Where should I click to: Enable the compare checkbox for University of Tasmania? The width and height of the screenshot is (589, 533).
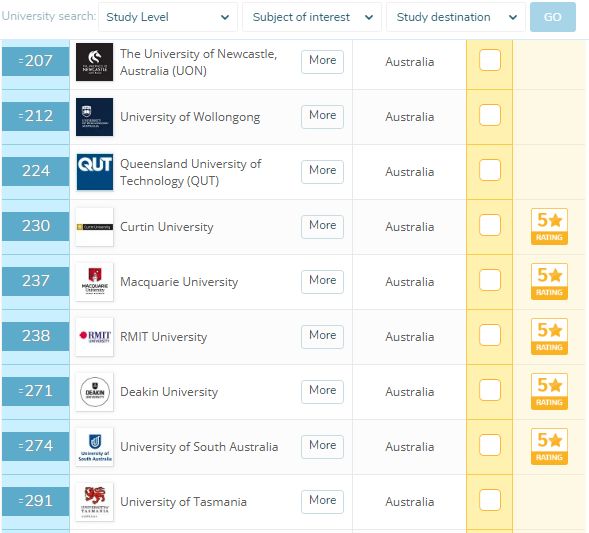(490, 500)
